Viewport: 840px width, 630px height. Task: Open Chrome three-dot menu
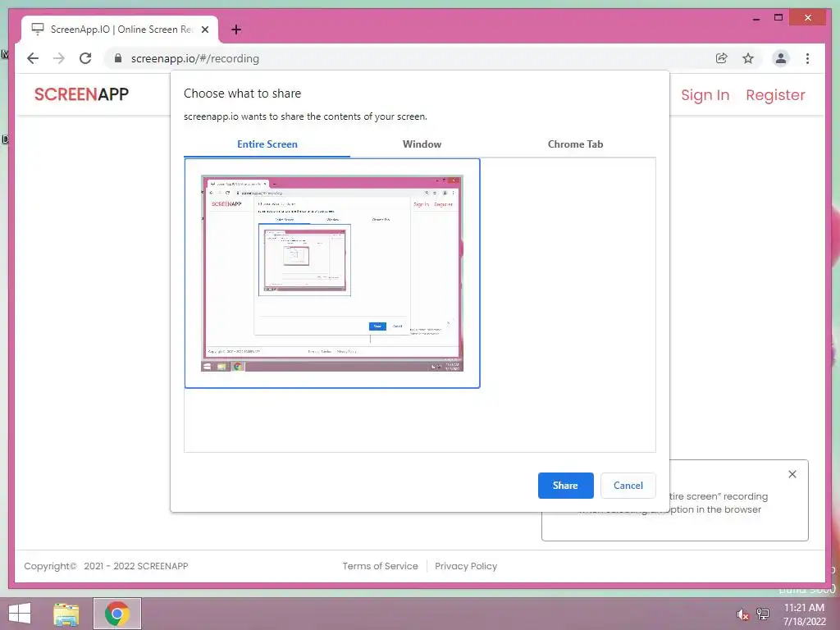pyautogui.click(x=807, y=58)
